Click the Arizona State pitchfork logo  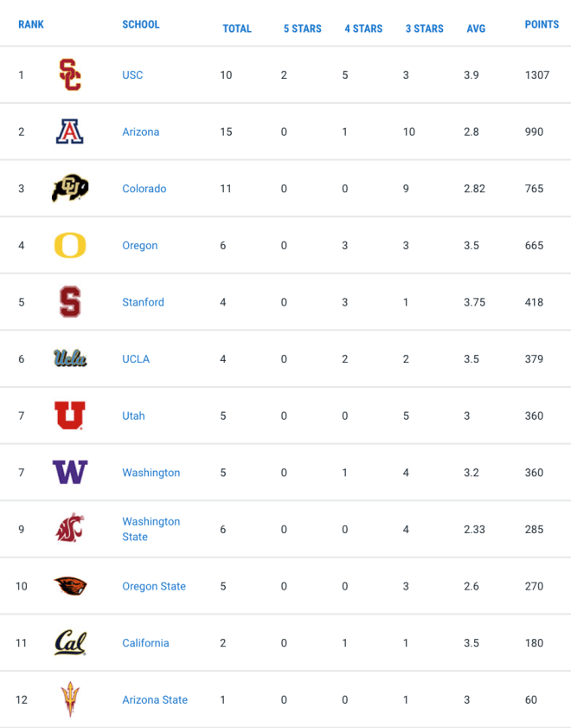[x=70, y=699]
